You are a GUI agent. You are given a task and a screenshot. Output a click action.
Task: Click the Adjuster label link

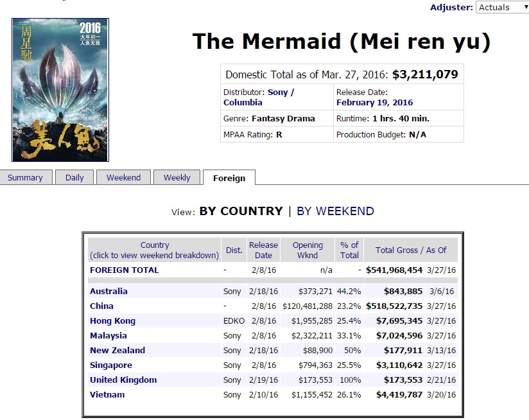pyautogui.click(x=451, y=8)
